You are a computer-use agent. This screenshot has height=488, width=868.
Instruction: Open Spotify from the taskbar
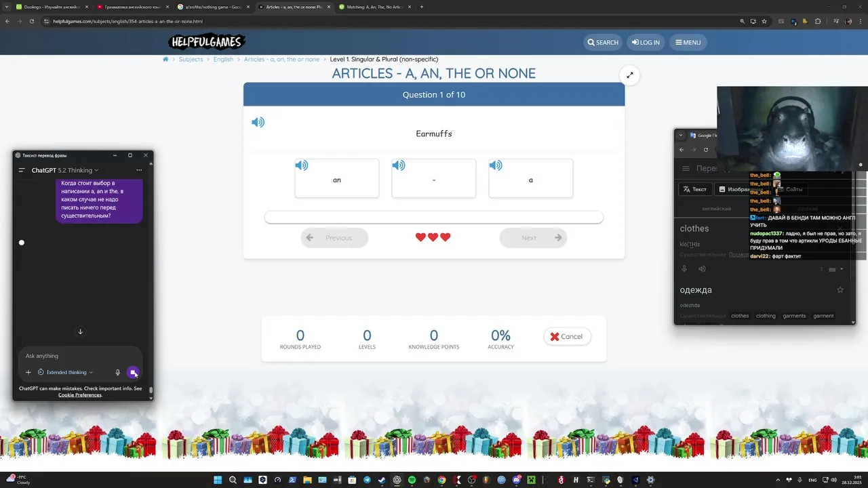point(412,480)
